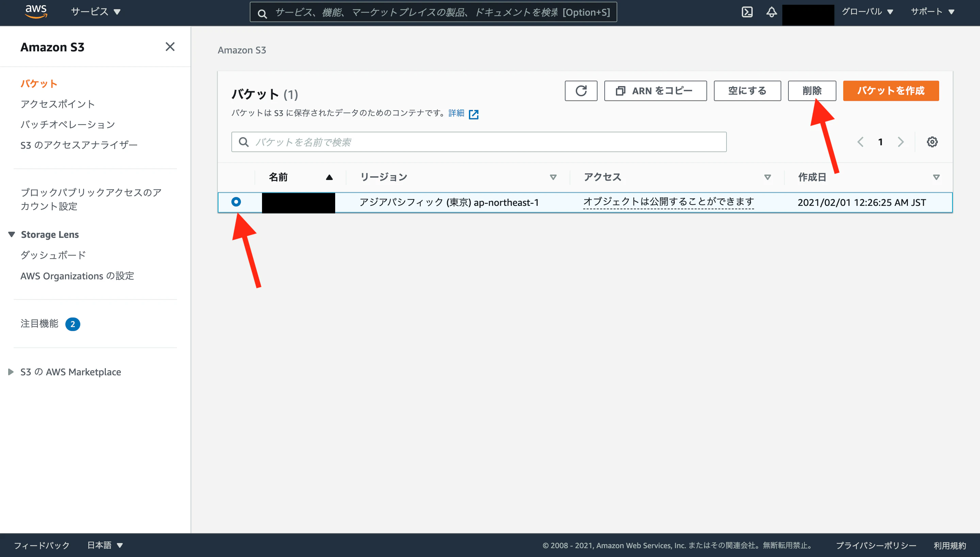Sort by リージョン column
This screenshot has width=980, height=557.
553,177
